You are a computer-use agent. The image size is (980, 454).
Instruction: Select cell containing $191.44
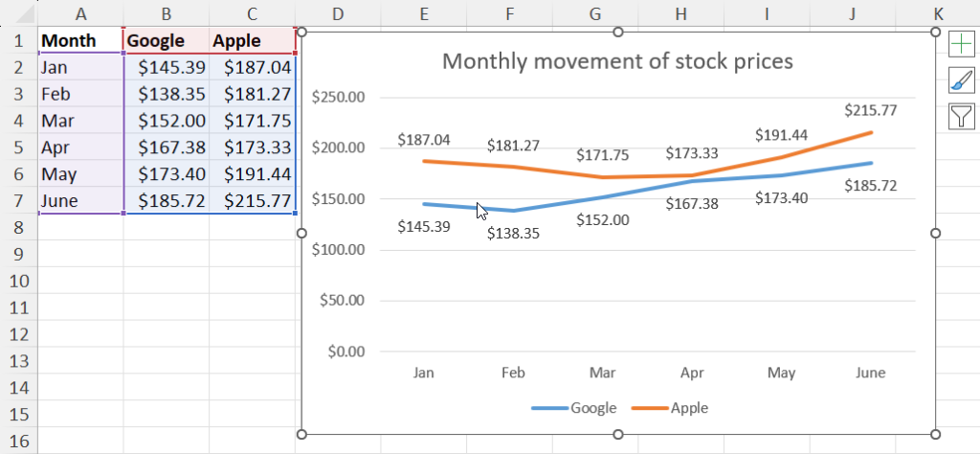(253, 174)
